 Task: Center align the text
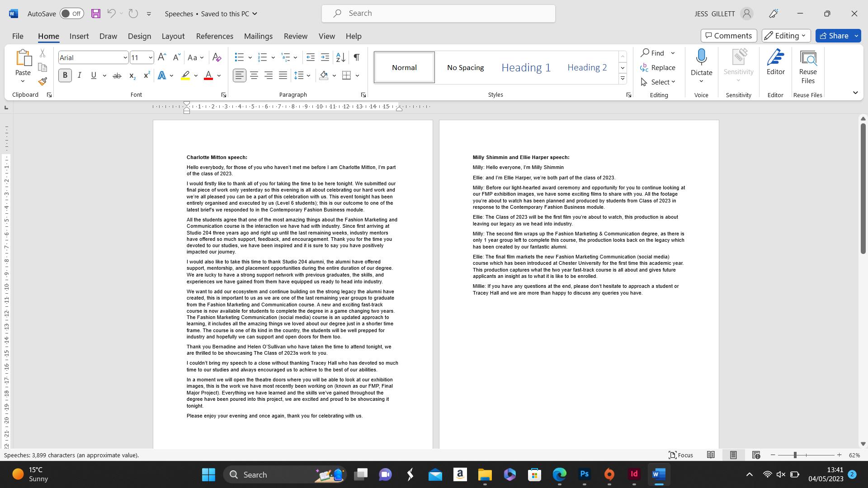254,75
